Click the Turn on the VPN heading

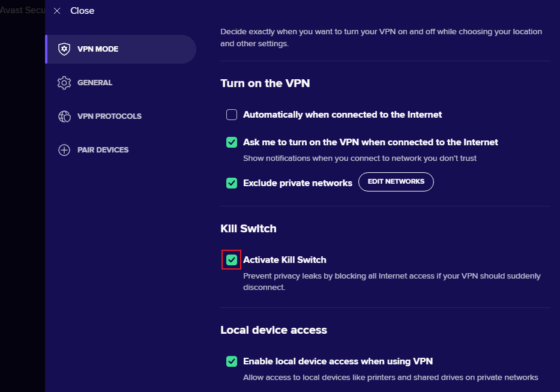click(x=265, y=83)
